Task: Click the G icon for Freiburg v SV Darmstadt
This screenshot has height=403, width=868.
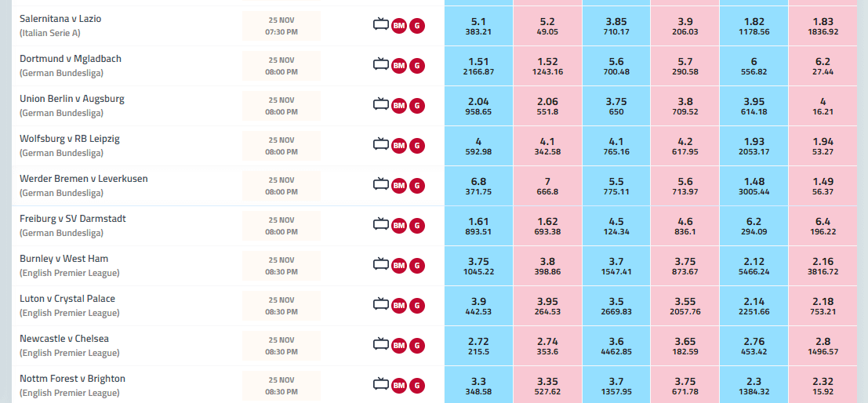Action: [417, 225]
